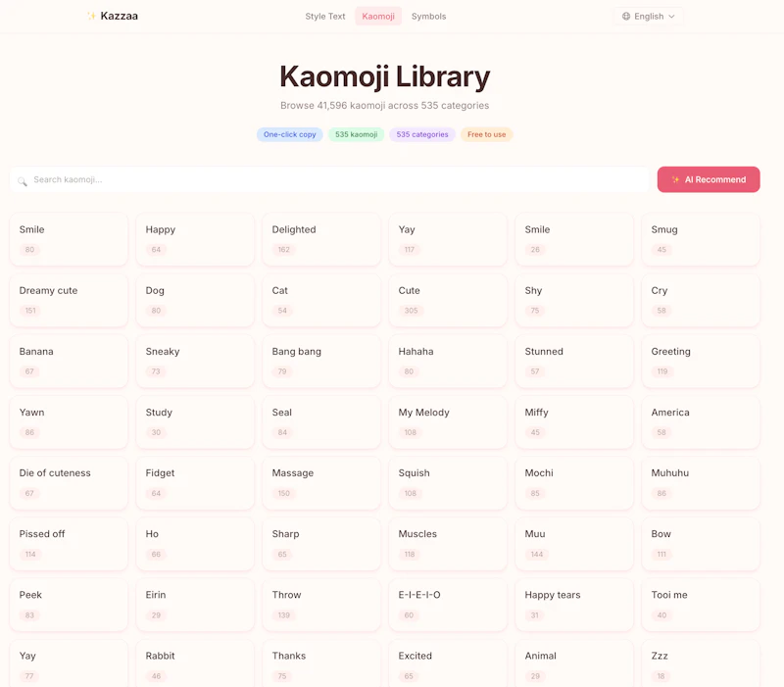This screenshot has height=687, width=784.
Task: Open the Excited category card
Action: pyautogui.click(x=448, y=663)
